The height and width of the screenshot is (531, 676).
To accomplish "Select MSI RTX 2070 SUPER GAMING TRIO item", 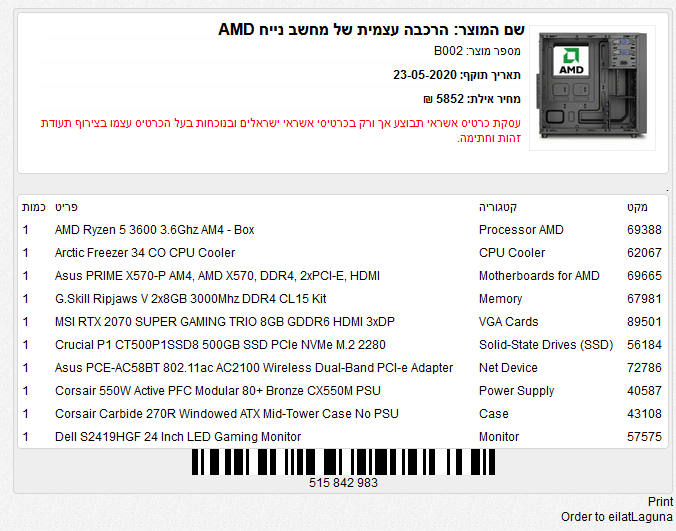I will pyautogui.click(x=225, y=322).
